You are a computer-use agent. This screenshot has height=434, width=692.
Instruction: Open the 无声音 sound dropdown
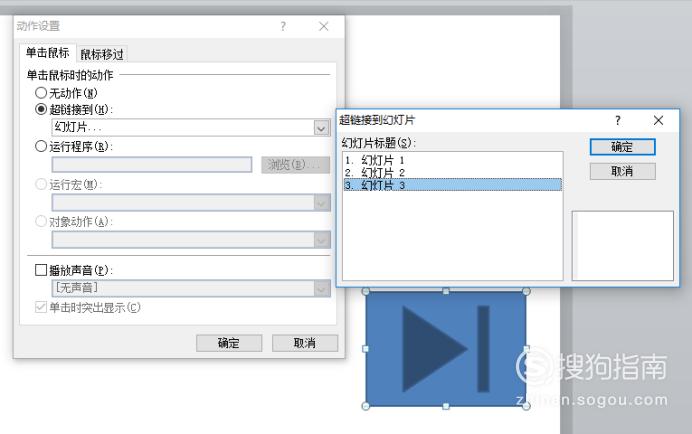pyautogui.click(x=191, y=288)
